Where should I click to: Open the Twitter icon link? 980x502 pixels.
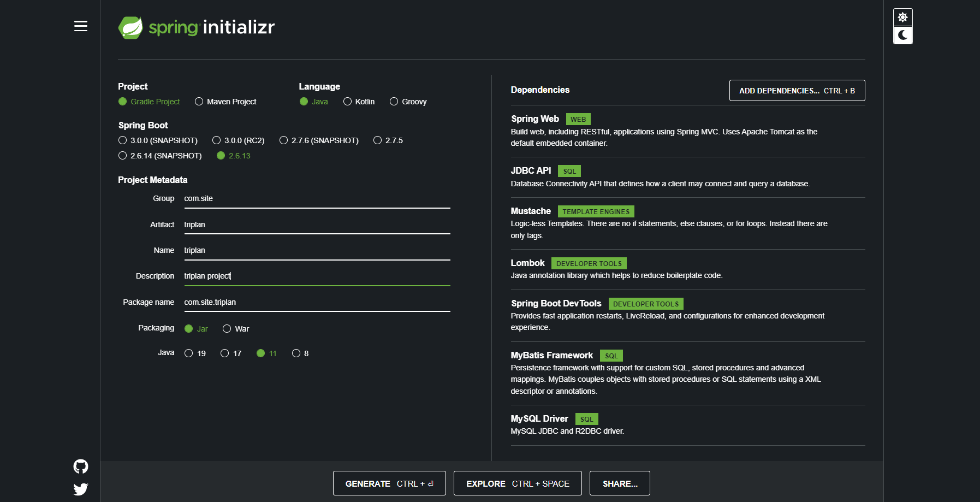pos(81,489)
